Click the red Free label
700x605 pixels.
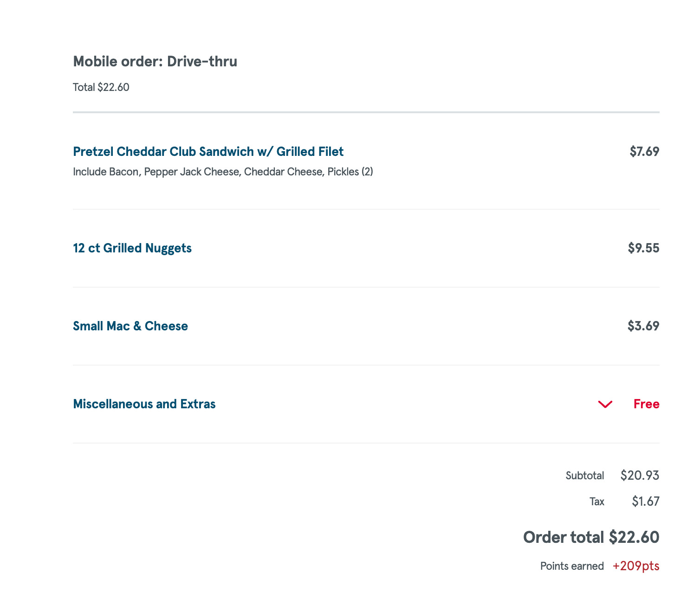tap(646, 404)
